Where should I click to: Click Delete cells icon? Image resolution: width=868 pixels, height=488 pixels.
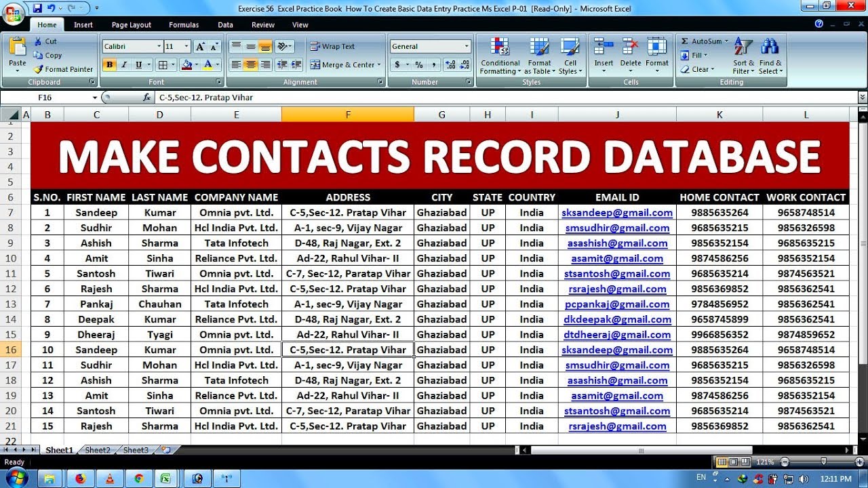point(630,47)
